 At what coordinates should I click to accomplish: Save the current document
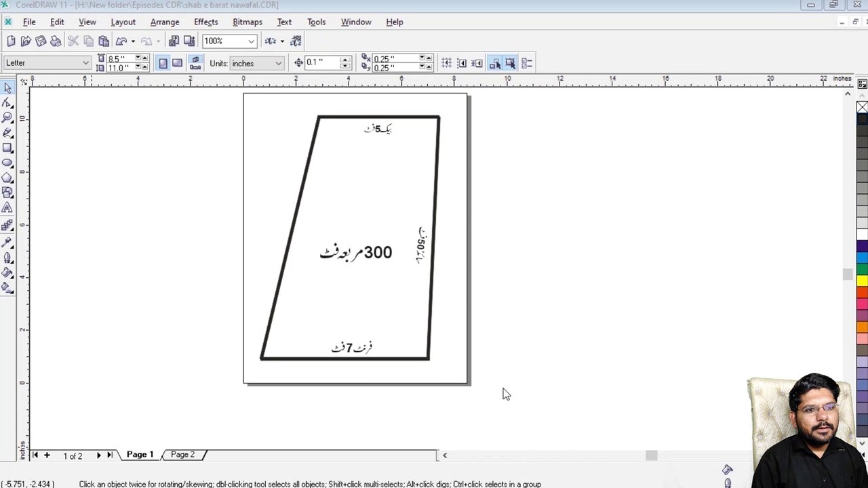(x=41, y=41)
